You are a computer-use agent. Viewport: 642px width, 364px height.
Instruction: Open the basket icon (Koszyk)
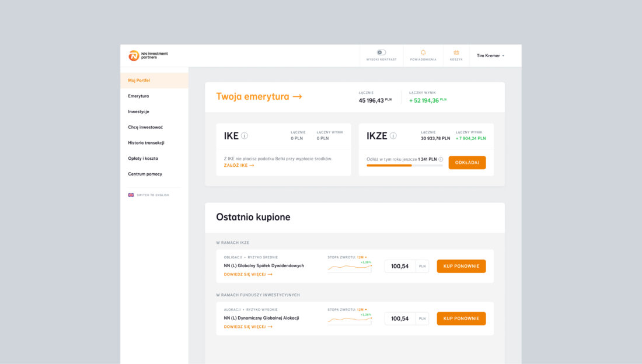pos(456,52)
